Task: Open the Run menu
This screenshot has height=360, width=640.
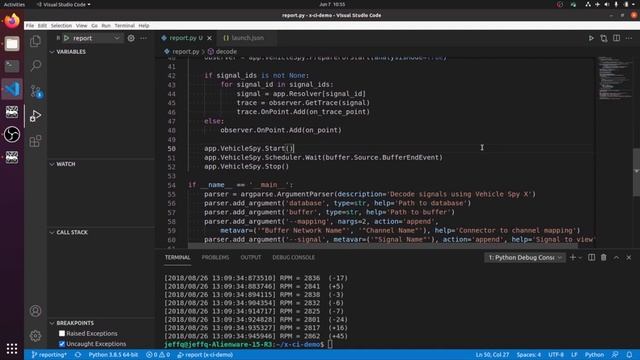Action: coord(106,25)
